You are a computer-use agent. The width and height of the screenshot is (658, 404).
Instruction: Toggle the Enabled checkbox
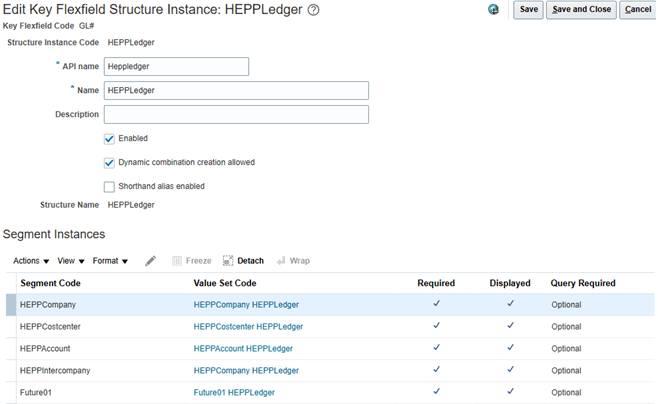(x=109, y=139)
